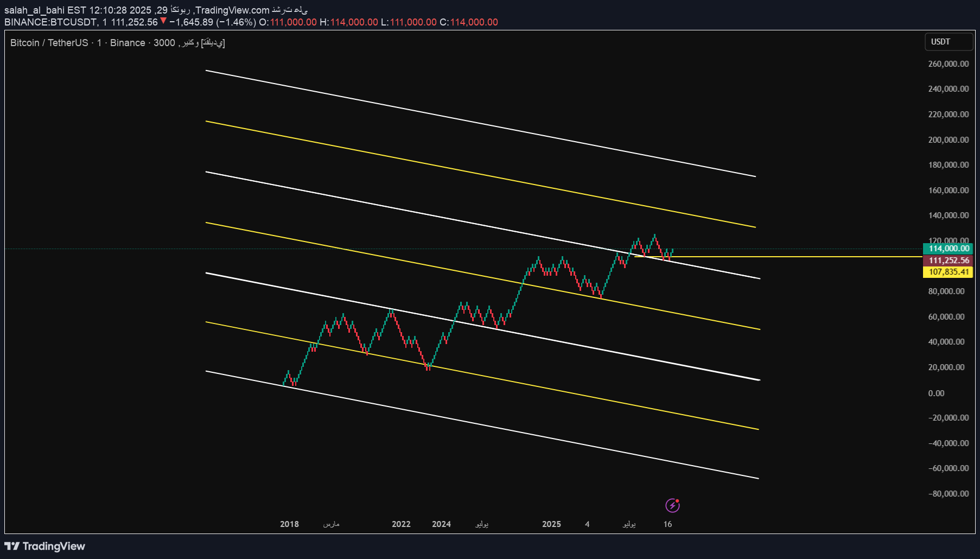Follow the TradingView.com link in header
This screenshot has width=980, height=559.
(x=232, y=10)
